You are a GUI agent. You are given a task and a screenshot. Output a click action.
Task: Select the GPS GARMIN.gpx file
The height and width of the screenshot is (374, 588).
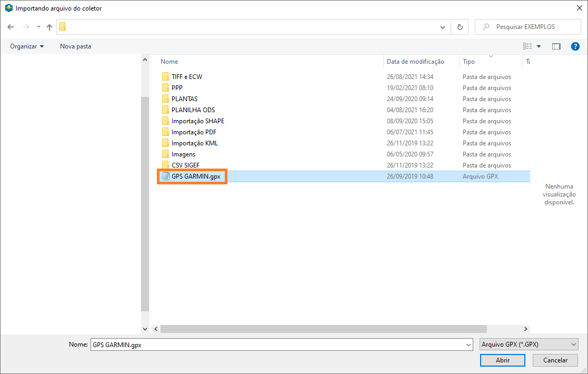tap(195, 176)
